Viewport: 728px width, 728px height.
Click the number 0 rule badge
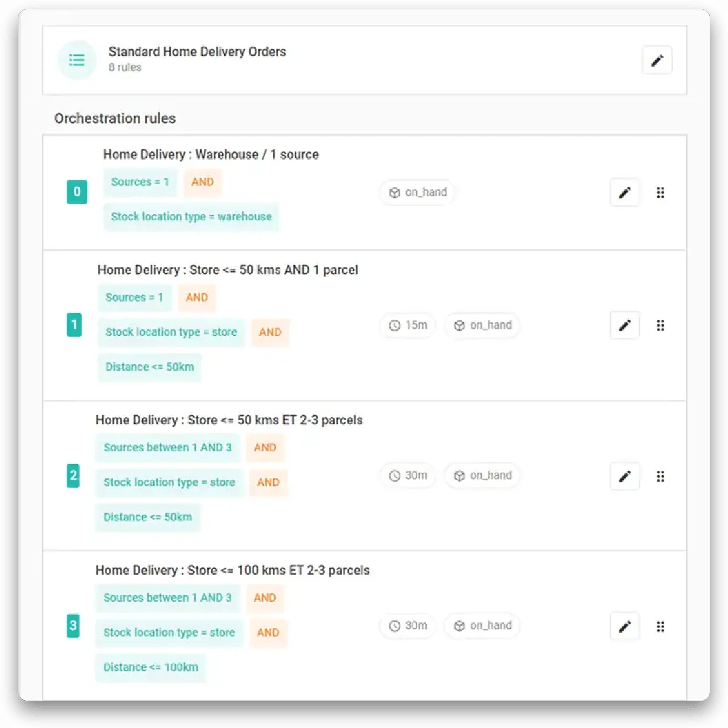click(77, 192)
